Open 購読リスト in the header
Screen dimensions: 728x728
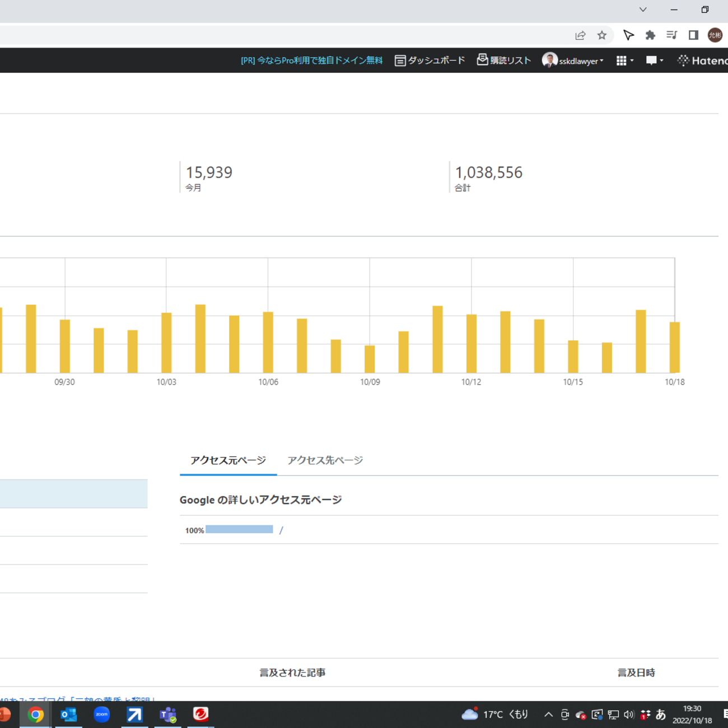click(x=504, y=60)
